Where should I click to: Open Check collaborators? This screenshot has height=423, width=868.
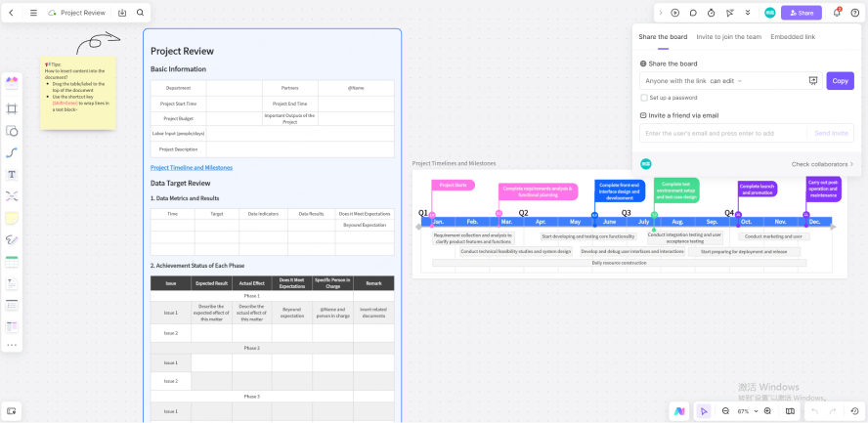point(823,164)
